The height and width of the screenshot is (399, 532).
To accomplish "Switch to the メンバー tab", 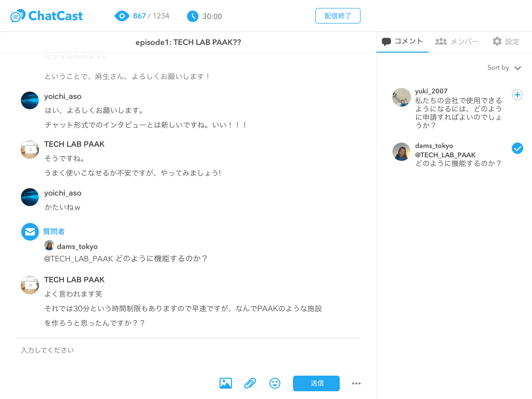I will (x=457, y=42).
